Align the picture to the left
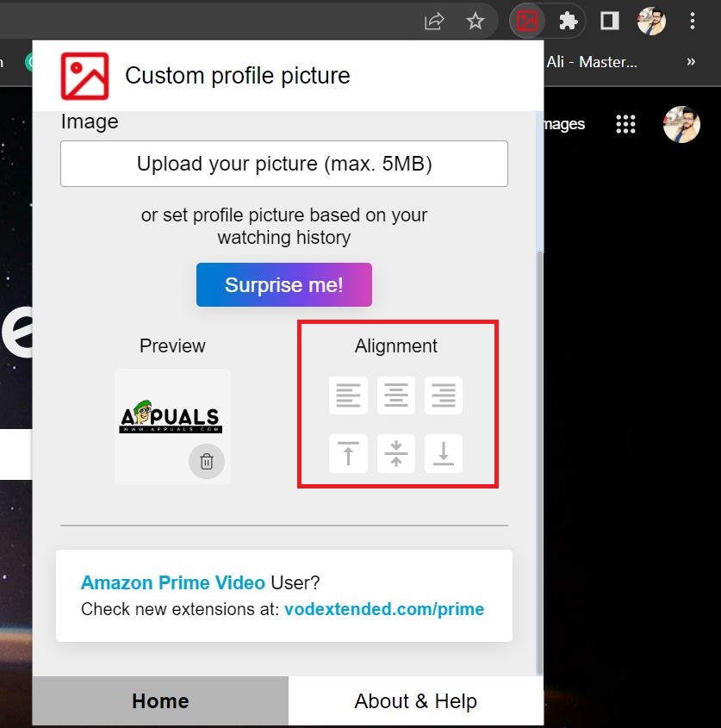 [x=348, y=395]
